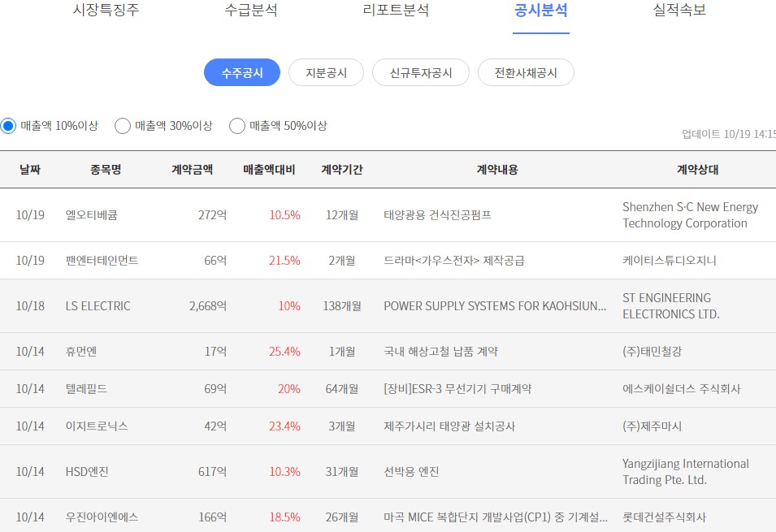Open the 리포트분석 tab
The height and width of the screenshot is (532, 776).
click(x=396, y=10)
